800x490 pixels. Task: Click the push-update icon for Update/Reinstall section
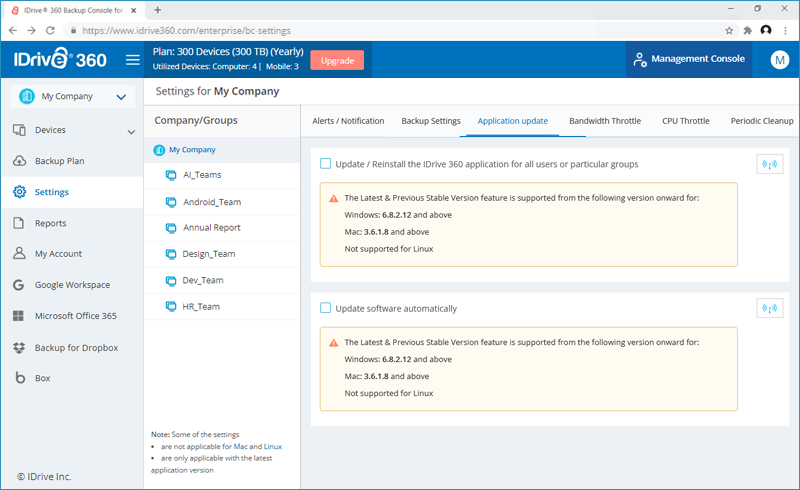point(769,164)
